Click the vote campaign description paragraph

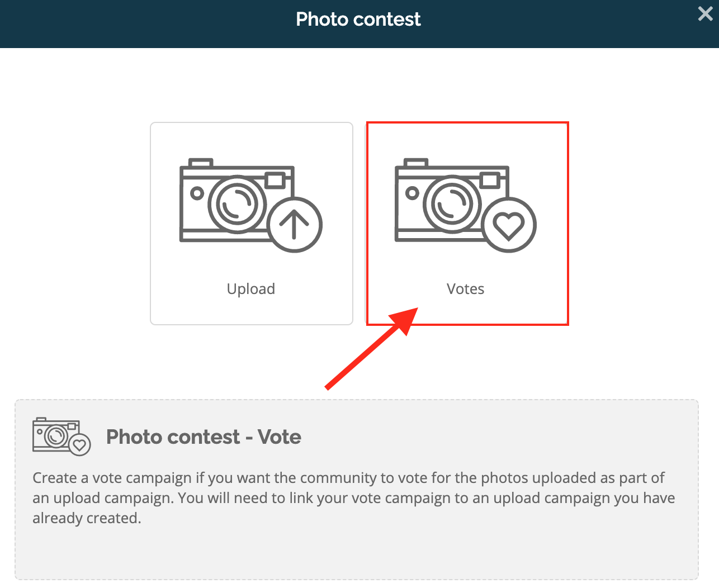354,498
